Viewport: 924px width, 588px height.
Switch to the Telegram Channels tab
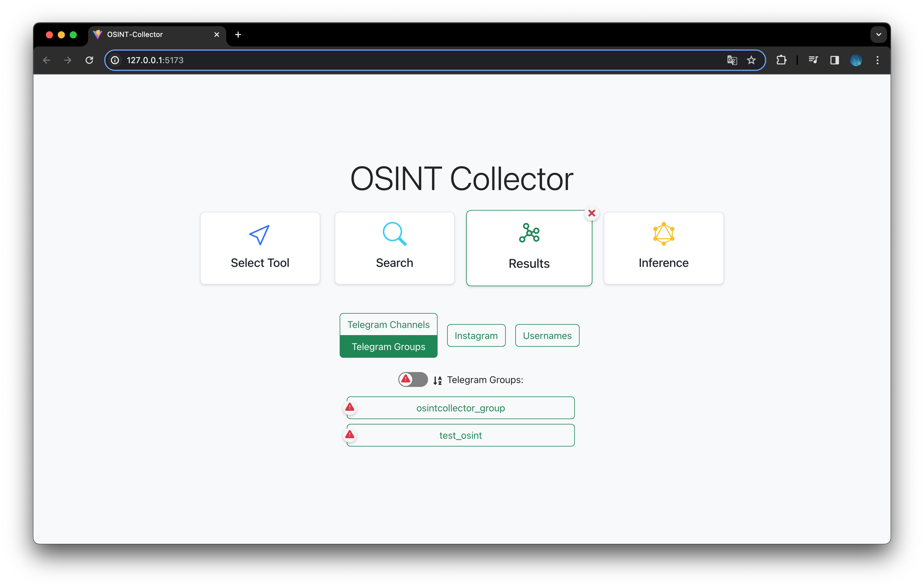(388, 325)
